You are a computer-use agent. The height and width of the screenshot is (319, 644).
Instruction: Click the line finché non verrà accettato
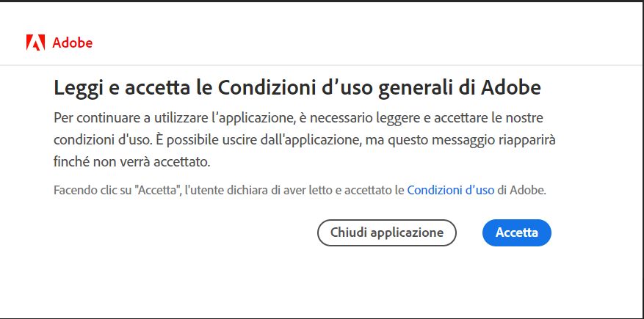pyautogui.click(x=132, y=162)
